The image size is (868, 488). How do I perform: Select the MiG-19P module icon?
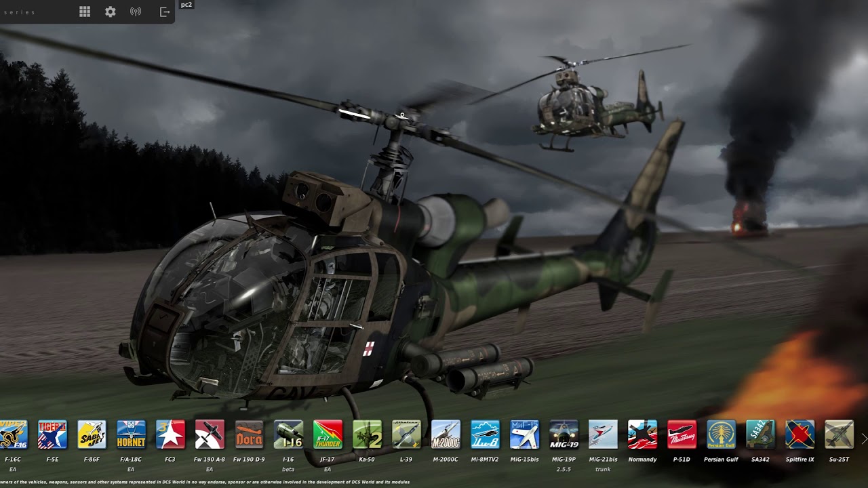coord(564,434)
